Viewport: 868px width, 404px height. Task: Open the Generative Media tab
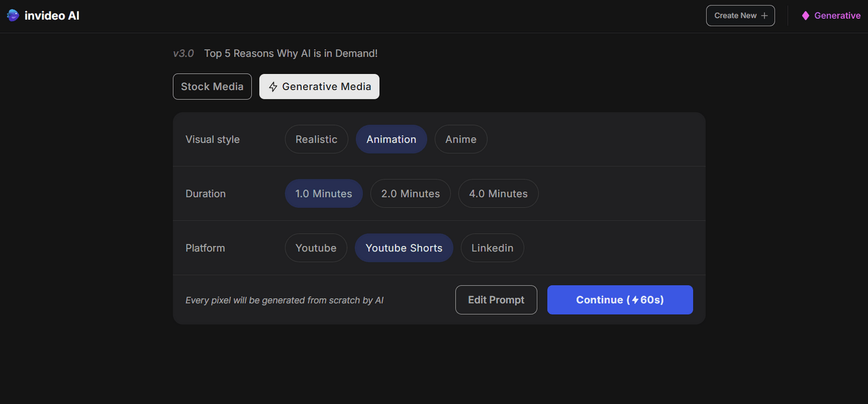point(319,86)
